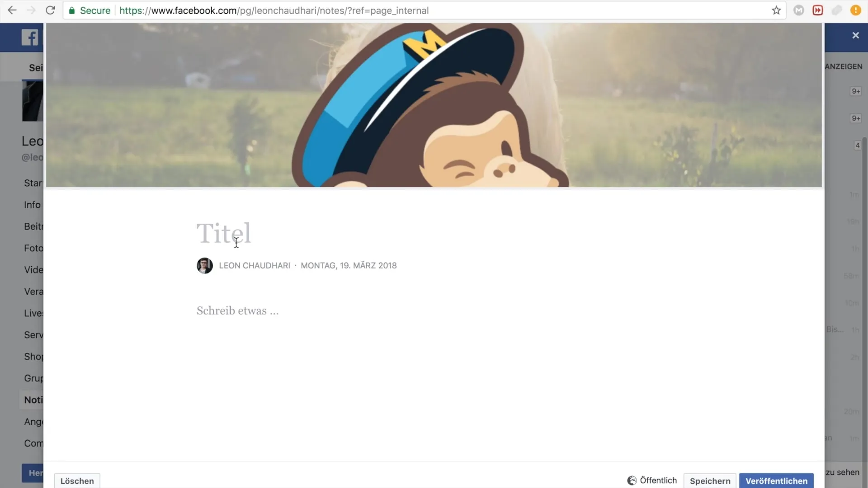Click the green Secure padlock icon
Image resolution: width=868 pixels, height=488 pixels.
coord(72,10)
